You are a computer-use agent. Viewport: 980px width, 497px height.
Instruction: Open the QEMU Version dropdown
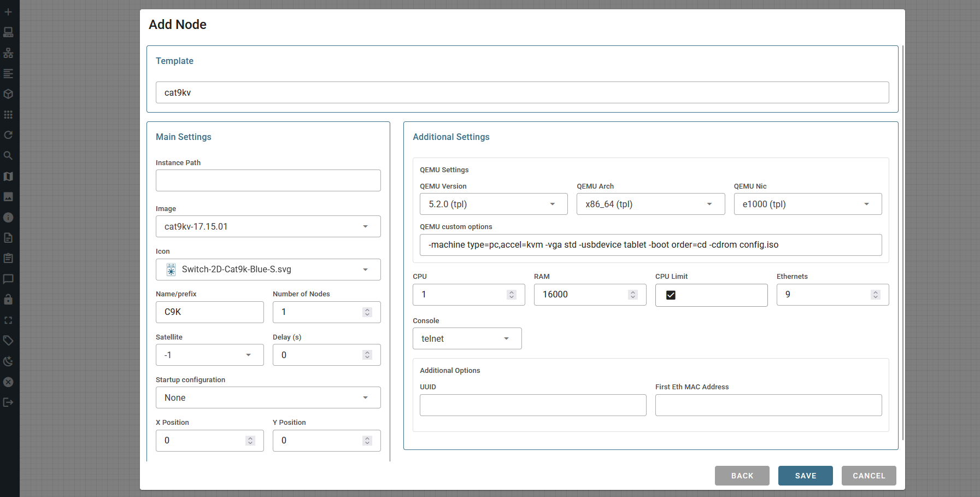(x=494, y=204)
